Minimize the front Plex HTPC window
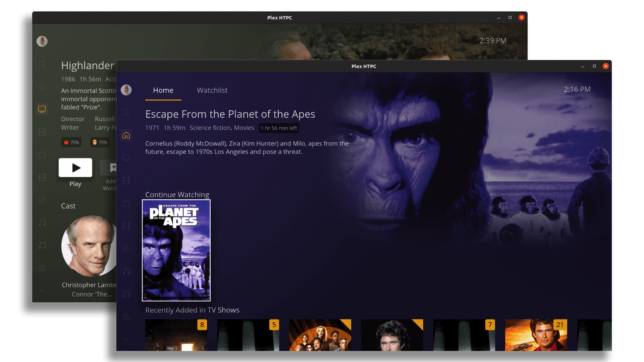 583,66
